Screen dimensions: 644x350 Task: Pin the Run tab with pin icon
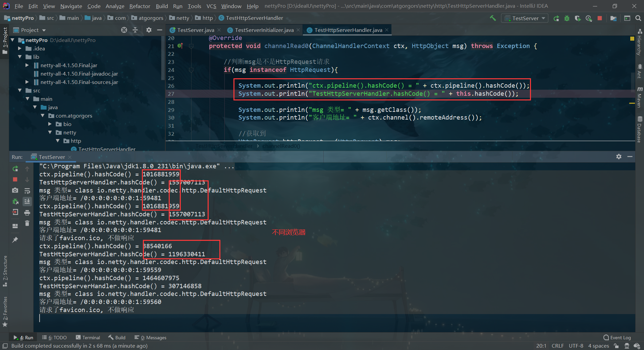[15, 239]
